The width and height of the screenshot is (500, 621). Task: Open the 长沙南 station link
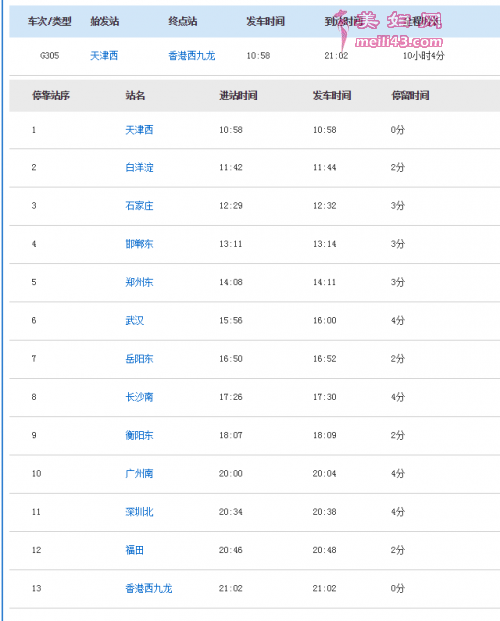click(x=139, y=397)
